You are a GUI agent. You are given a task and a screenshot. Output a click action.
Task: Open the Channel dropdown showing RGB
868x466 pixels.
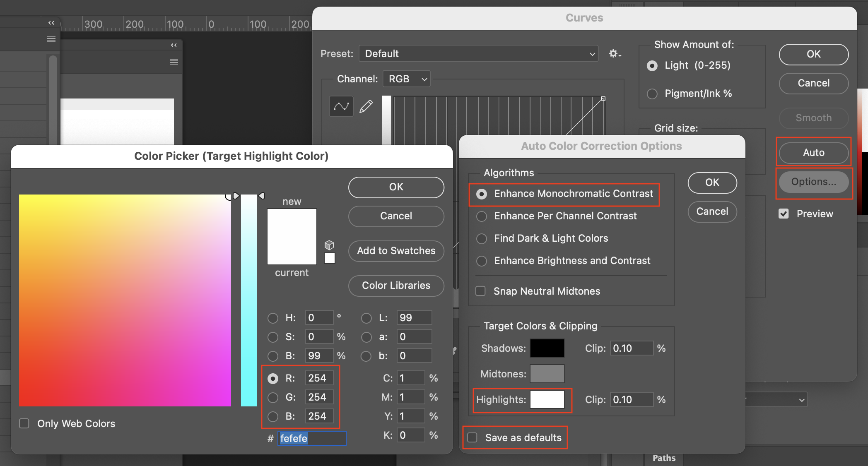[x=406, y=79]
